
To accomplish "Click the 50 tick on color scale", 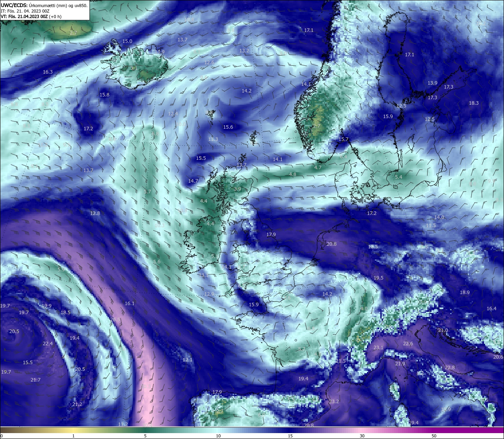I will click(434, 436).
